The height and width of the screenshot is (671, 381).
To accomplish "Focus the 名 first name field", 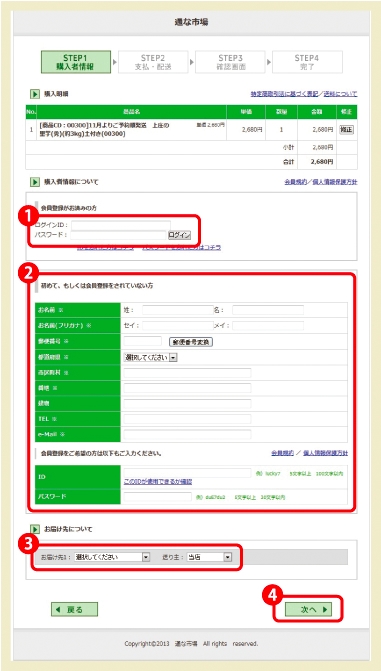I will click(268, 310).
